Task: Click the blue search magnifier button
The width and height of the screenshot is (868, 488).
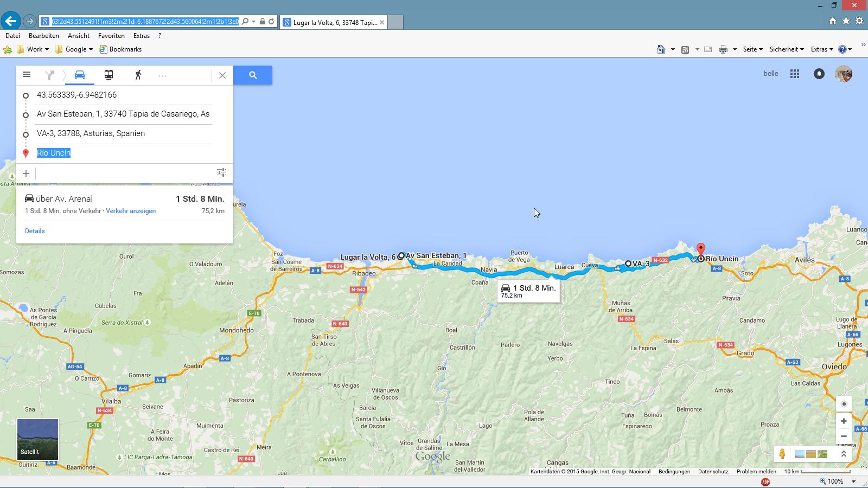Action: pos(253,75)
